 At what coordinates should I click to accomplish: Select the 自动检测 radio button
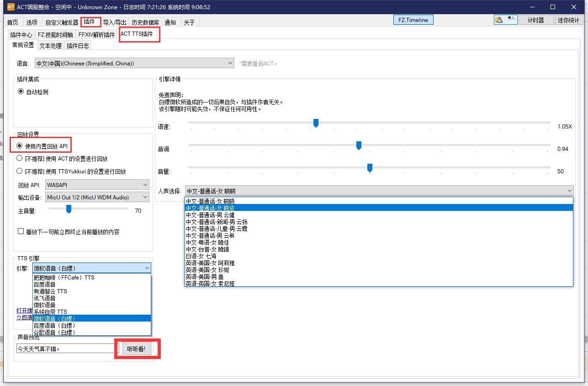(21, 91)
